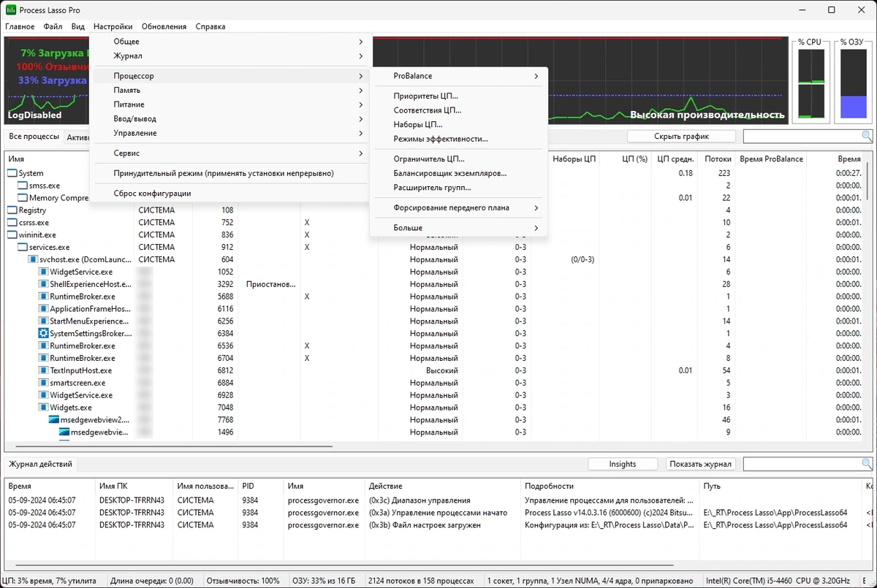Open the Главное menu
This screenshot has height=588, width=877.
pyautogui.click(x=20, y=27)
